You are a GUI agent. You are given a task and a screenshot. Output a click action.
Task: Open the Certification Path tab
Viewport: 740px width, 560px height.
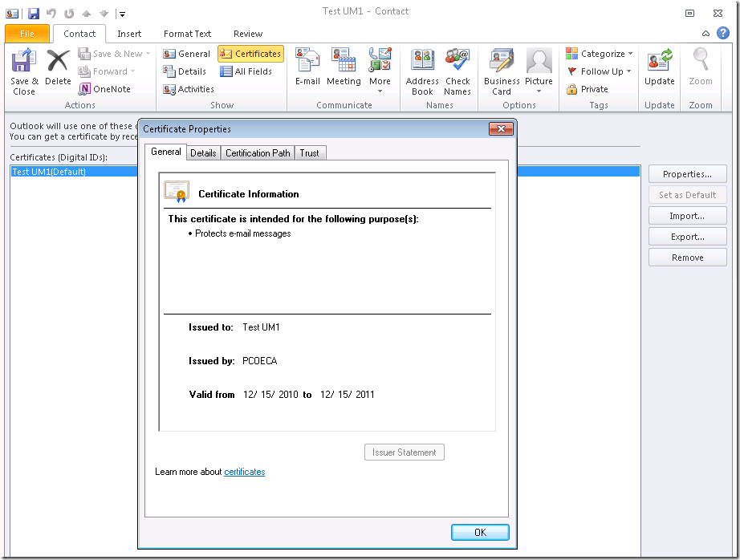click(x=258, y=153)
